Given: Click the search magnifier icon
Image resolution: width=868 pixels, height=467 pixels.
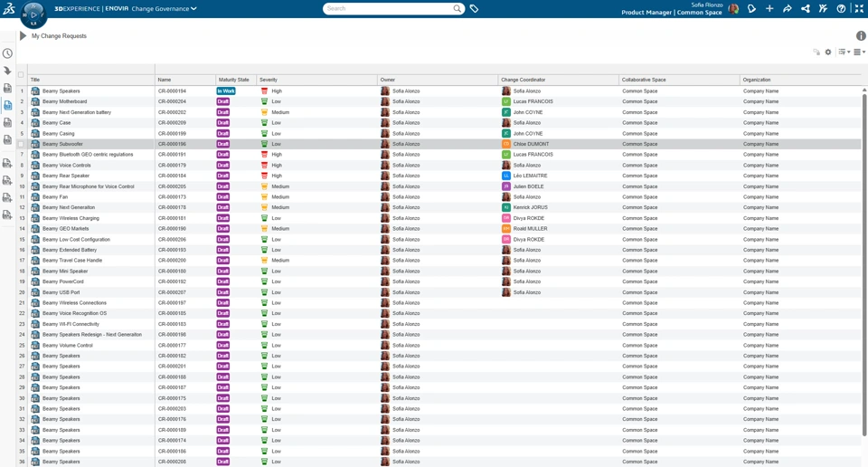Looking at the screenshot, I should click(458, 8).
